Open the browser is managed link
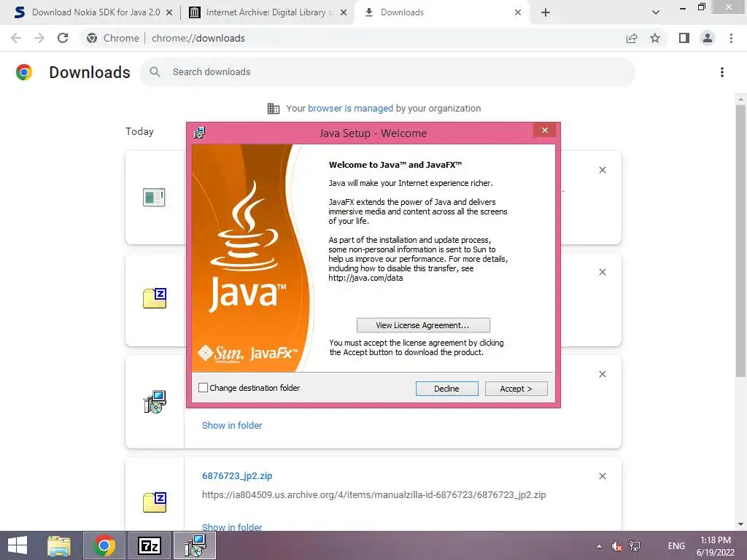This screenshot has height=560, width=747. [x=350, y=109]
